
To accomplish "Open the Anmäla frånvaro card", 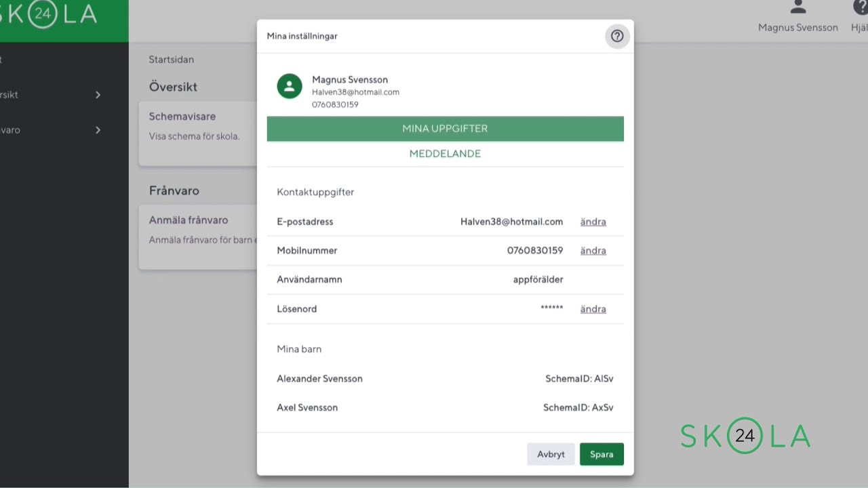I will coord(198,237).
